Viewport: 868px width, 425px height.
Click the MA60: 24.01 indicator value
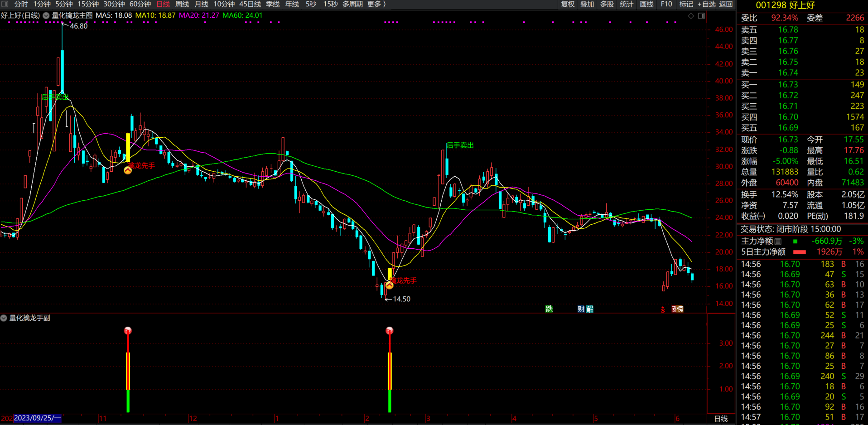(242, 15)
